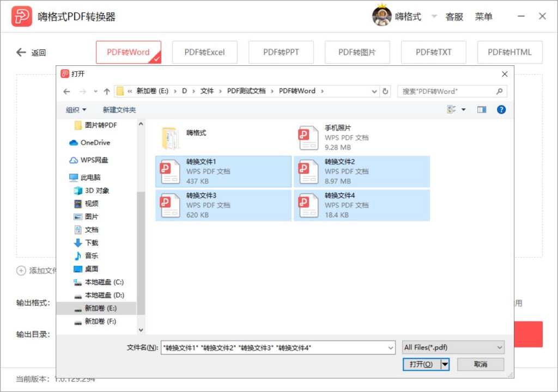
Task: Open 下载 folder in sidebar
Action: point(86,243)
